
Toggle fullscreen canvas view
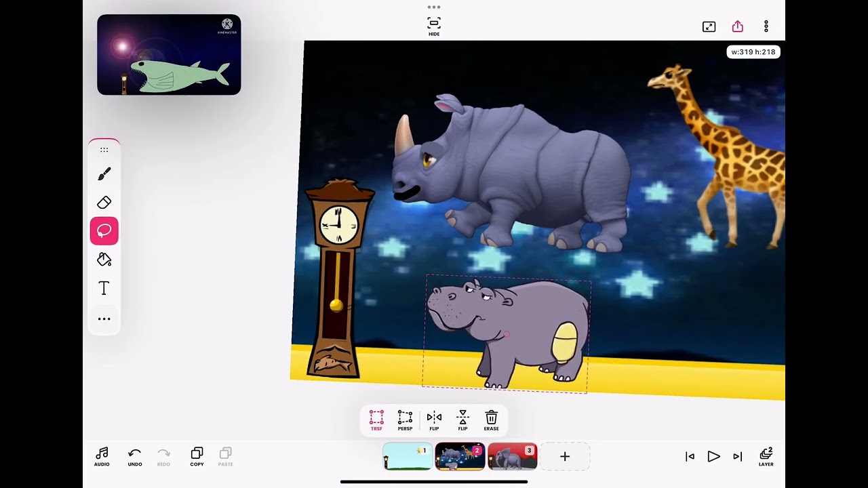709,26
